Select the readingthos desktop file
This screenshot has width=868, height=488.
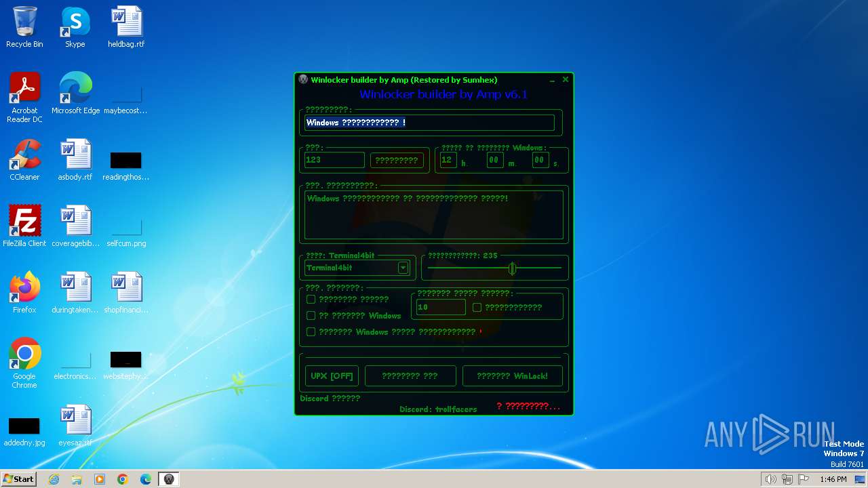click(126, 165)
